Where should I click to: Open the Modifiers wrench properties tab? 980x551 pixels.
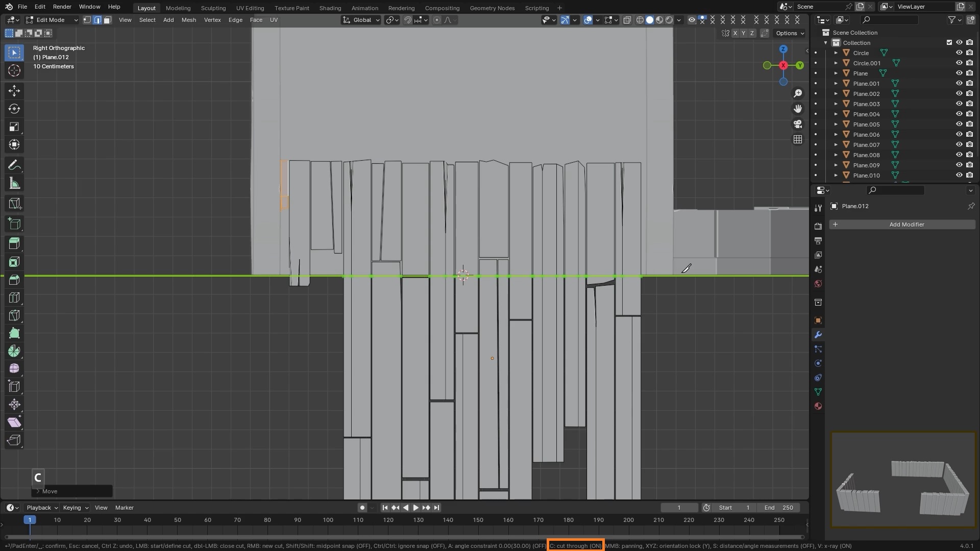pos(818,335)
